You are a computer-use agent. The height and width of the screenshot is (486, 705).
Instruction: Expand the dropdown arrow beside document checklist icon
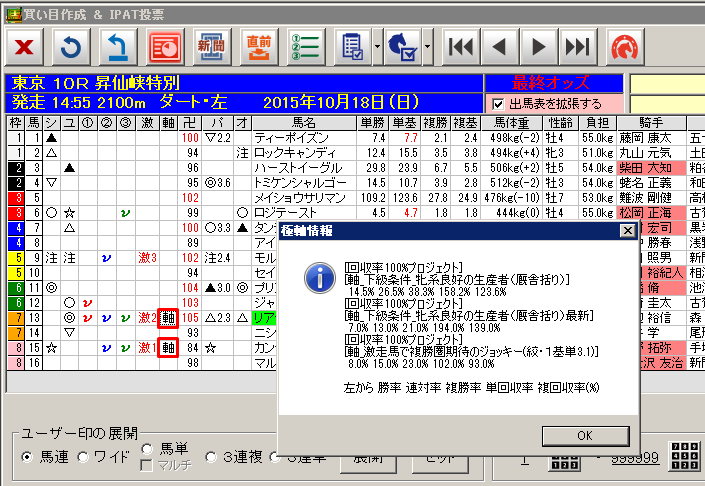click(x=377, y=47)
